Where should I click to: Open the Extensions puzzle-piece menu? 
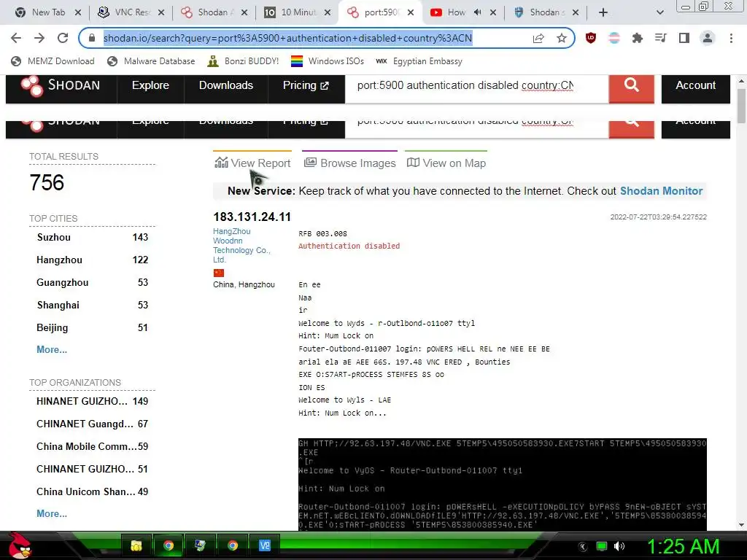tap(638, 38)
